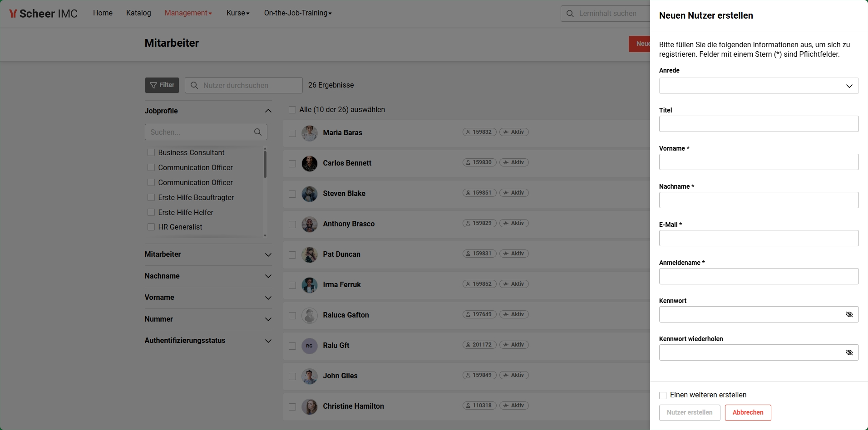Click the Abbrechen button
This screenshot has height=430, width=868.
coord(748,412)
